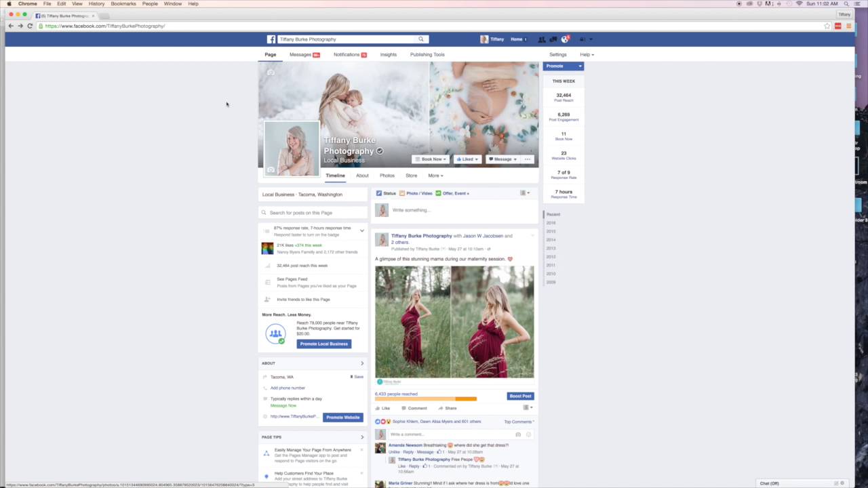Expand the PAGE TIPS section arrow
This screenshot has height=488, width=868.
click(361, 437)
